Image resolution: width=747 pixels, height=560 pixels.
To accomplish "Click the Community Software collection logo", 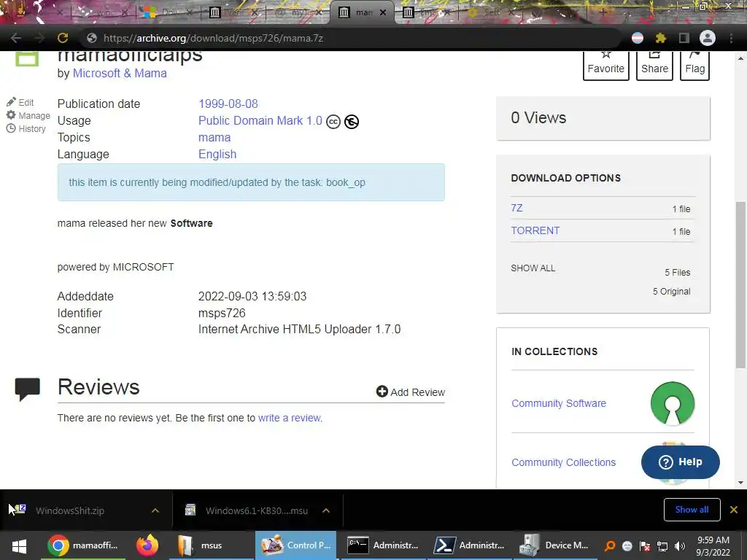I will [672, 403].
